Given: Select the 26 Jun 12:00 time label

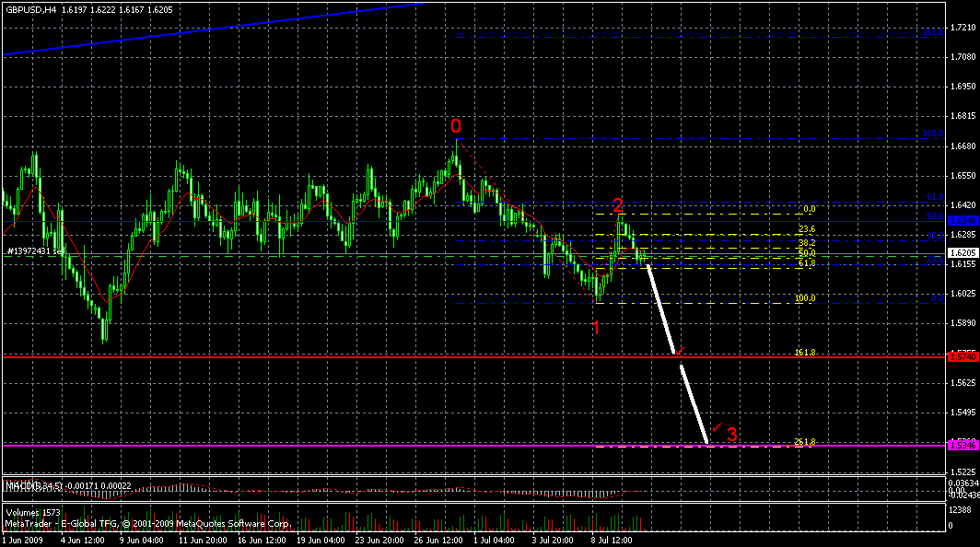Looking at the screenshot, I should [x=438, y=541].
